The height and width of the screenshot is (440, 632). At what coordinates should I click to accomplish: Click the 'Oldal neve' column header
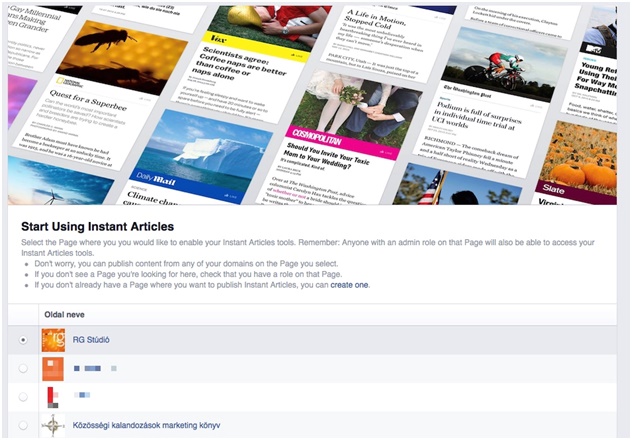[x=64, y=315]
